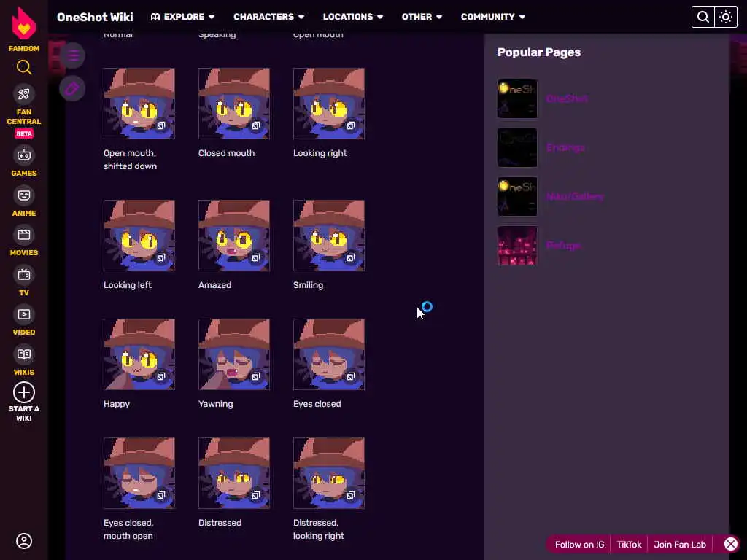Image resolution: width=747 pixels, height=560 pixels.
Task: Expand the Characters menu
Action: (x=268, y=17)
